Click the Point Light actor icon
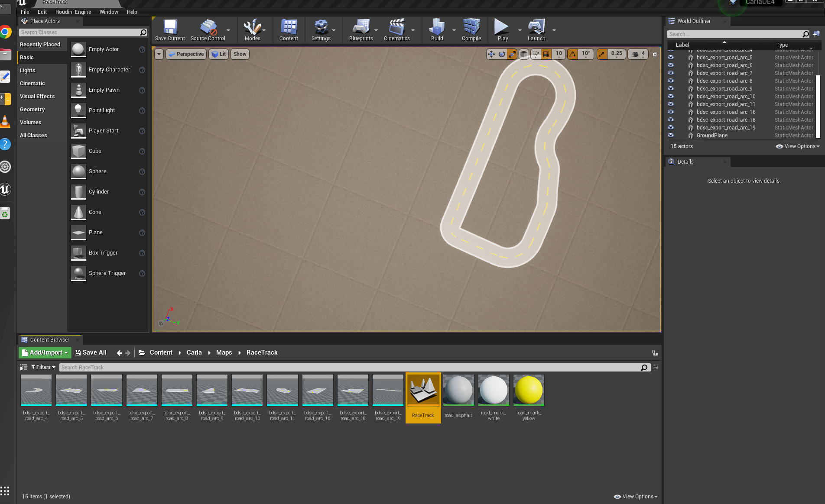The image size is (825, 504). (x=78, y=110)
